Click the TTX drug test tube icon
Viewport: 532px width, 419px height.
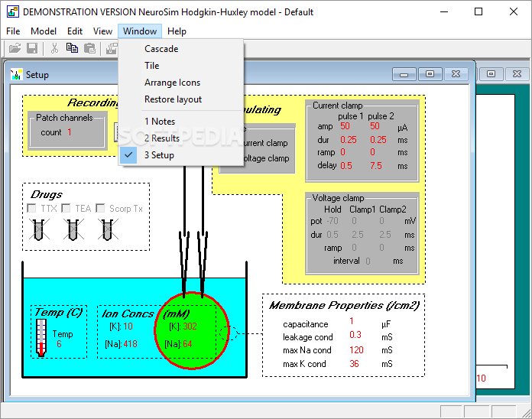point(39,229)
